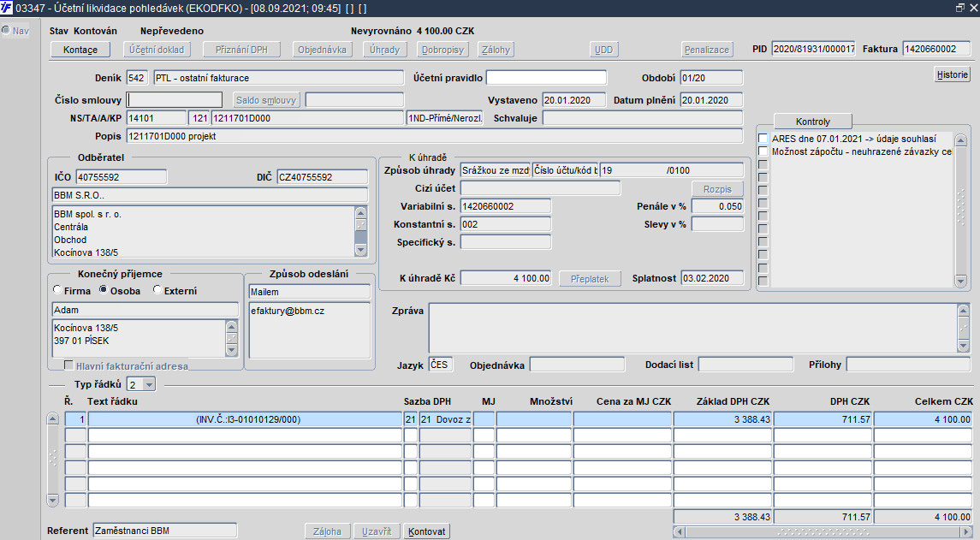Click the Splatnost date field 03.02.2020

point(712,278)
